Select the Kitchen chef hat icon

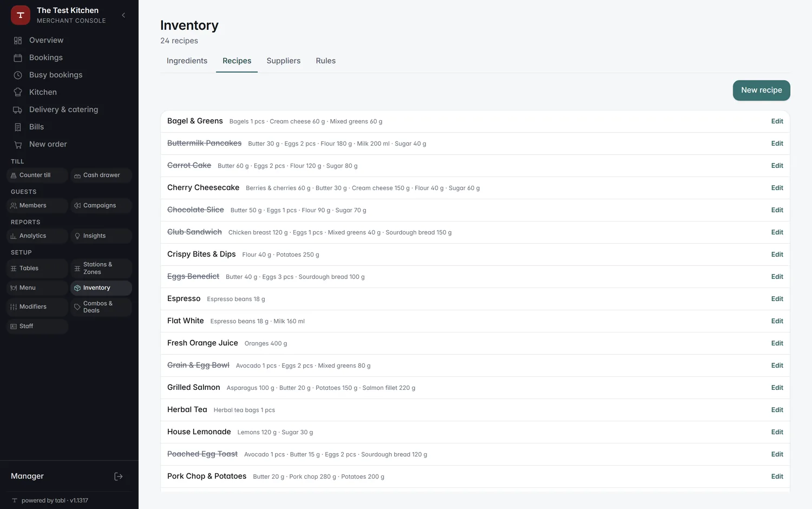point(18,93)
